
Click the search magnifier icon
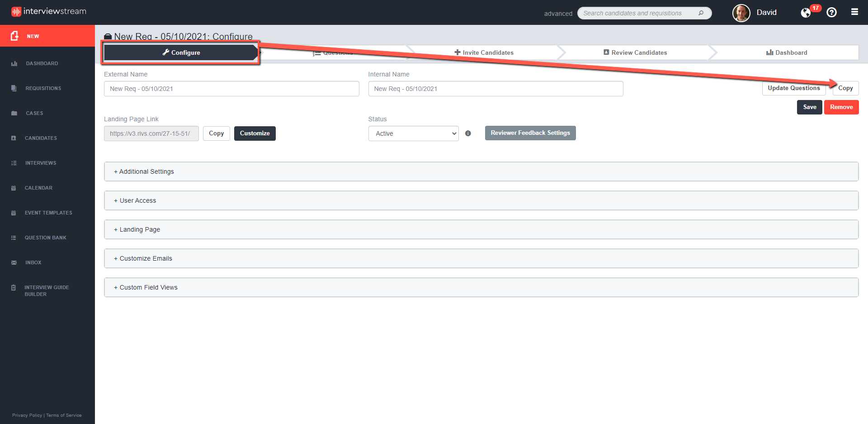click(x=701, y=13)
